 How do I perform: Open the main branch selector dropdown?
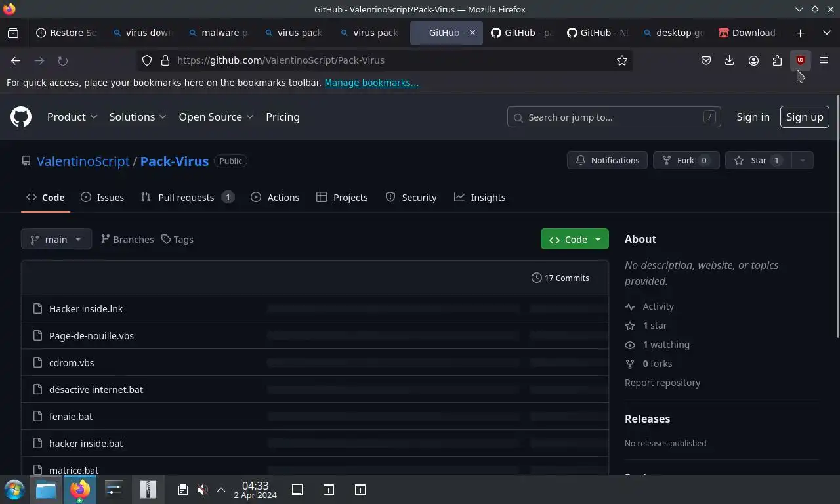tap(56, 239)
